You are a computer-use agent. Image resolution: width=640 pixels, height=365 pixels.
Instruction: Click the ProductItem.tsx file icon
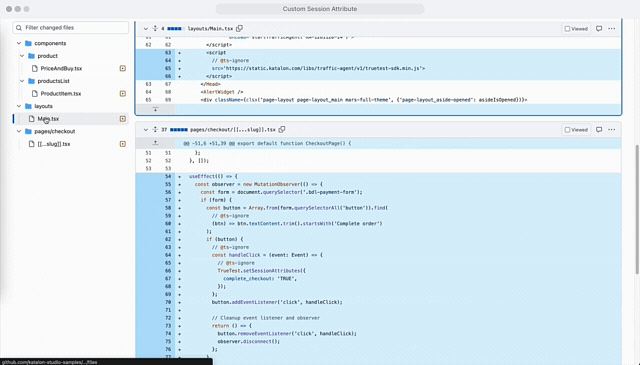click(35, 93)
